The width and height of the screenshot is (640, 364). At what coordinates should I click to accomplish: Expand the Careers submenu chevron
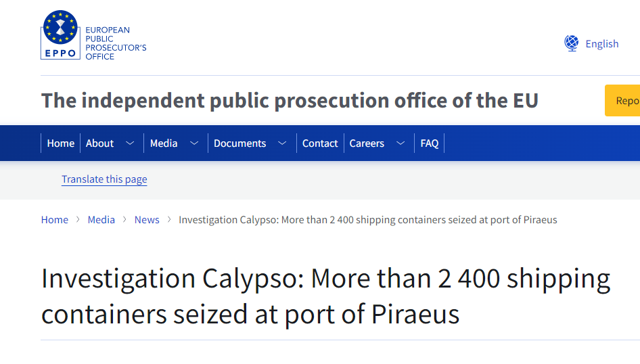pyautogui.click(x=401, y=143)
